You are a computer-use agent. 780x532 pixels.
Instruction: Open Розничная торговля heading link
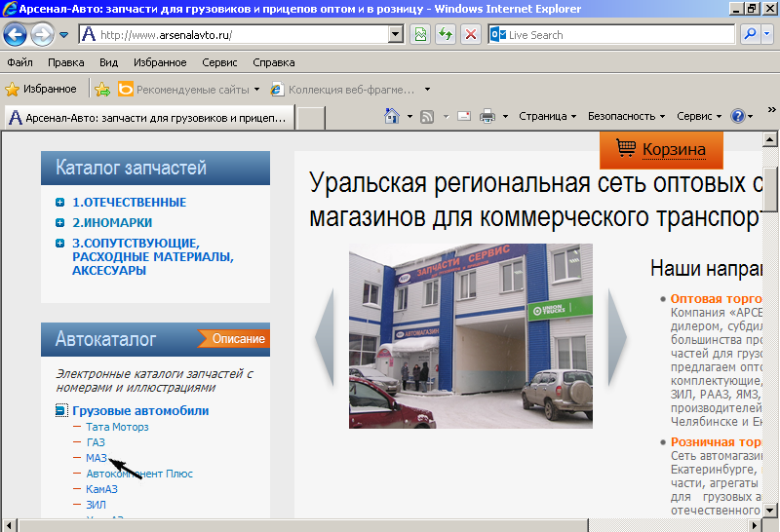coord(716,442)
